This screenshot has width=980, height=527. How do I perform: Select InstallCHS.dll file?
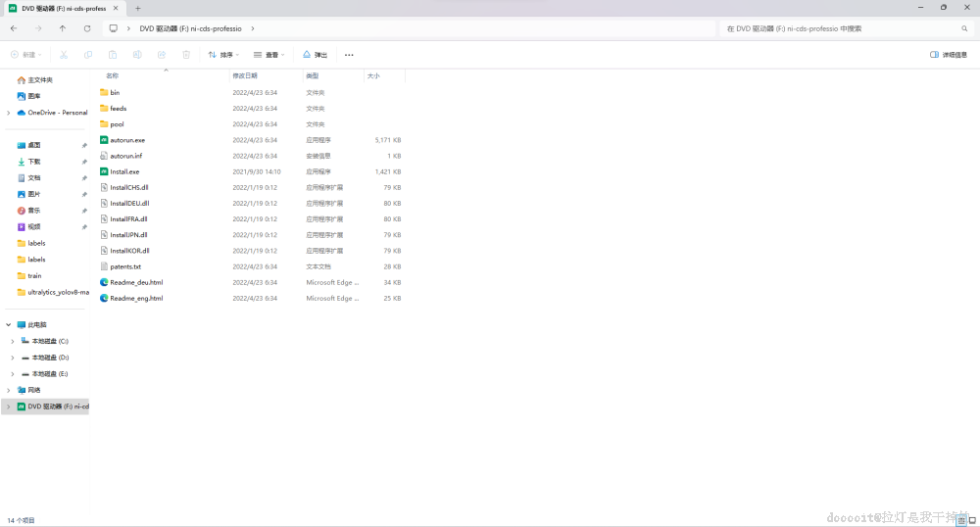pos(128,187)
